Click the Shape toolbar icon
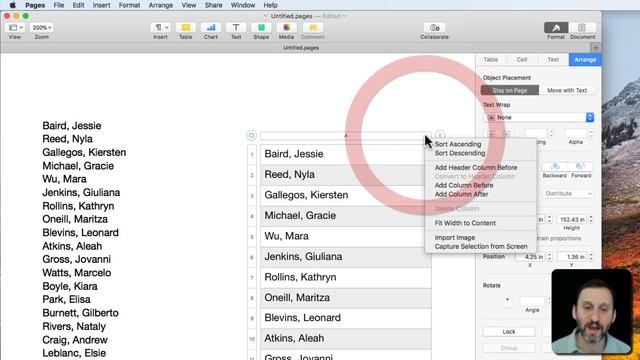 point(261,27)
